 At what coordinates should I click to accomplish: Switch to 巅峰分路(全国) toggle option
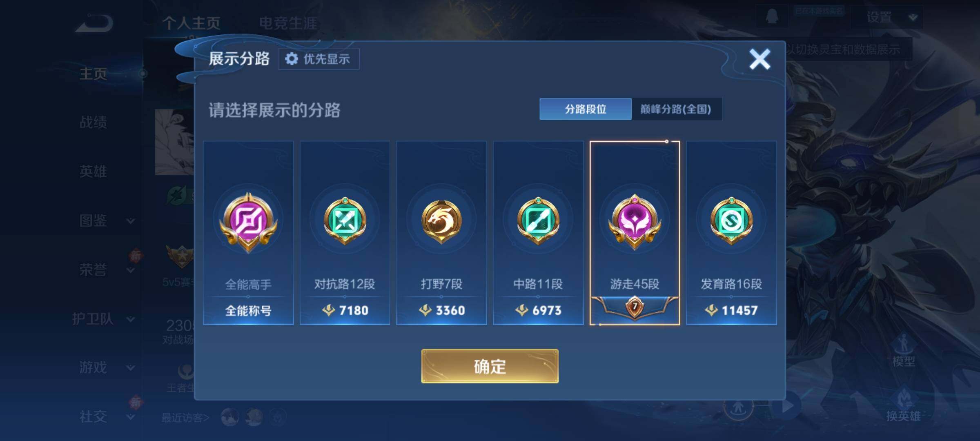coord(676,109)
